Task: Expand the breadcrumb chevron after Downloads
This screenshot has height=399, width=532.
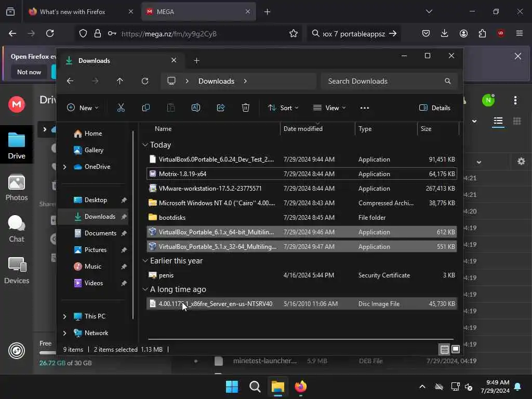Action: point(245,81)
